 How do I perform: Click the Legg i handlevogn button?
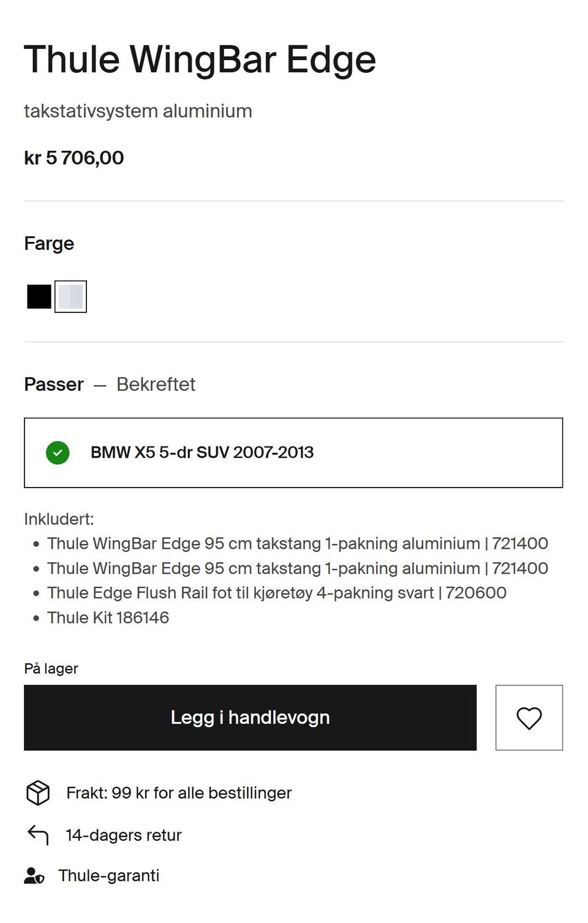click(x=250, y=718)
